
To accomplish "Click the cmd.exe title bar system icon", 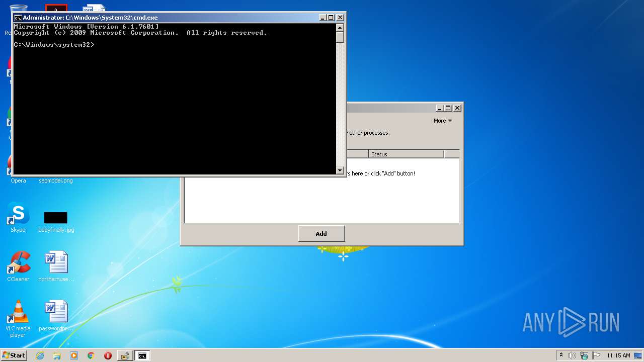I will click(x=18, y=18).
